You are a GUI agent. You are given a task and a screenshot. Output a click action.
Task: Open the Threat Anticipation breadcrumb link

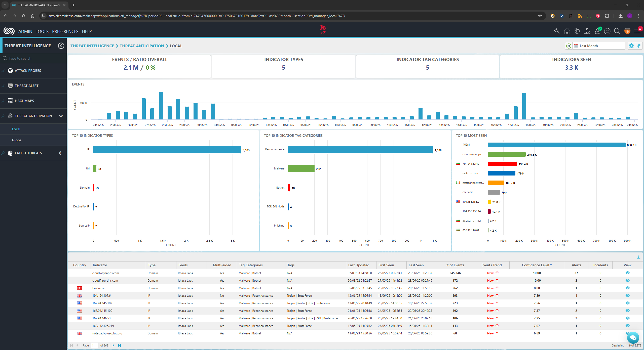pos(142,46)
